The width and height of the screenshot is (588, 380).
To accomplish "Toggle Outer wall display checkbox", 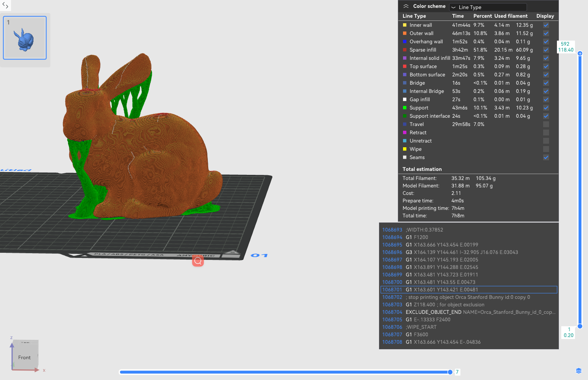I will (546, 33).
